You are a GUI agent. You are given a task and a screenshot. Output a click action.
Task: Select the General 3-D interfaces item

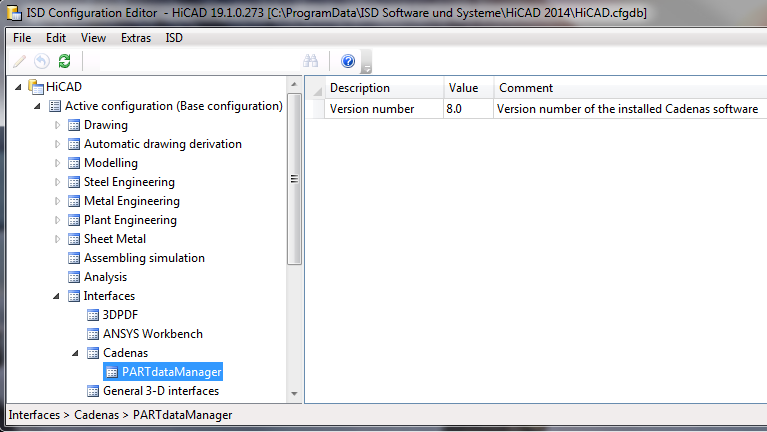coord(161,391)
